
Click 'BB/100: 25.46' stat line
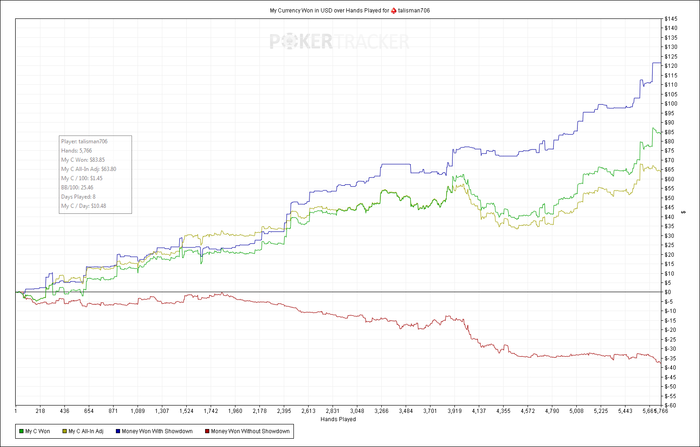point(77,188)
